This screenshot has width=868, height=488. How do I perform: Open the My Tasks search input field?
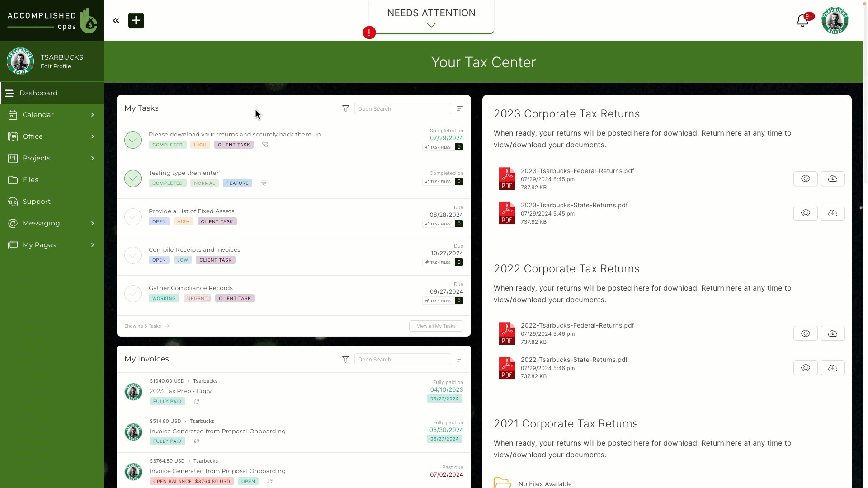(x=403, y=108)
